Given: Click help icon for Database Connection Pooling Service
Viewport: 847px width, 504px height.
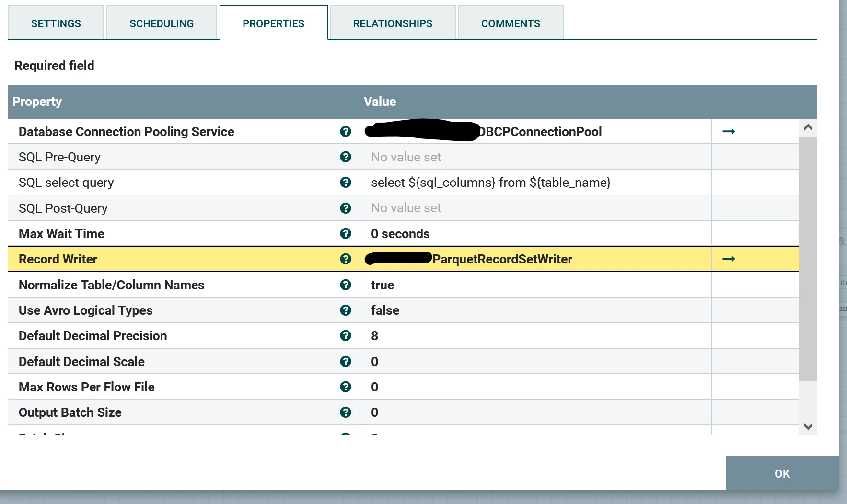Looking at the screenshot, I should click(x=345, y=132).
